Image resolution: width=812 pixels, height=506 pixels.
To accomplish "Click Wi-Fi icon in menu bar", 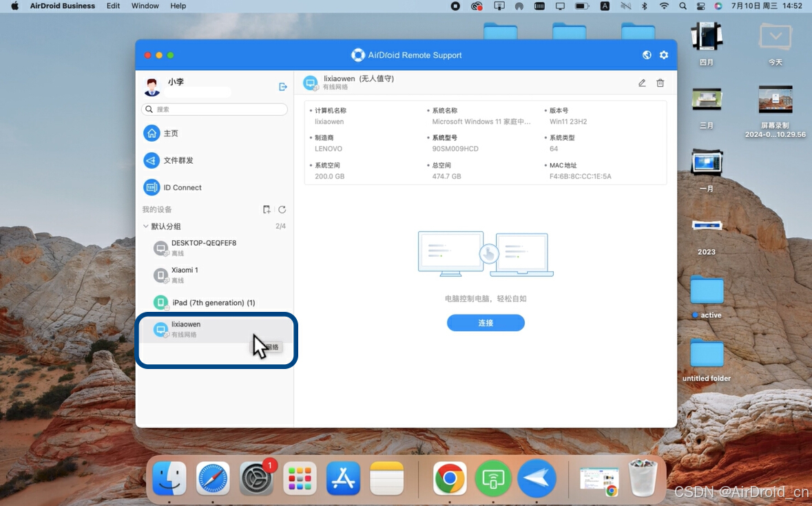I will 664,6.
